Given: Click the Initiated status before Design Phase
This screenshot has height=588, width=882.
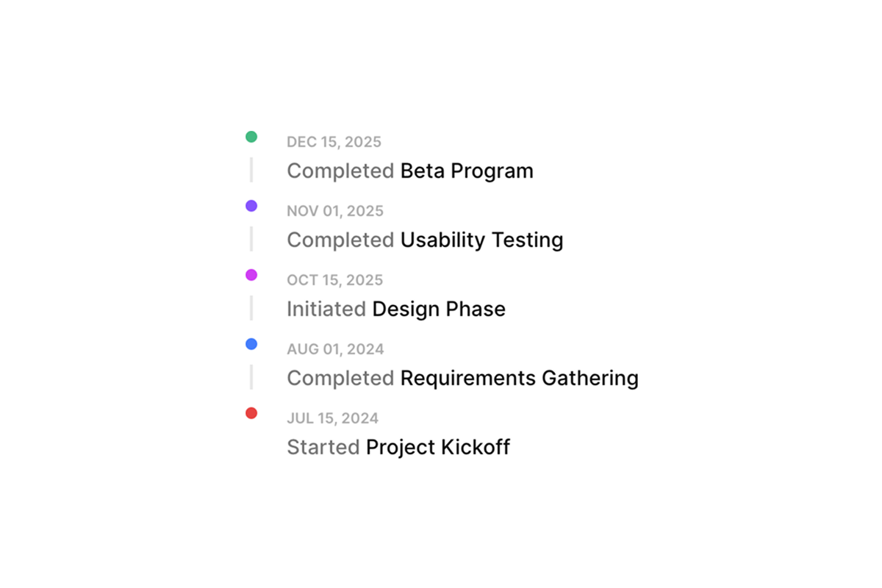Looking at the screenshot, I should (326, 309).
